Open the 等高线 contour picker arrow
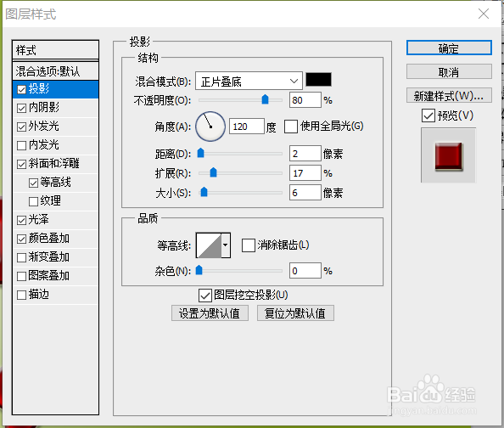The image size is (504, 428). (226, 245)
